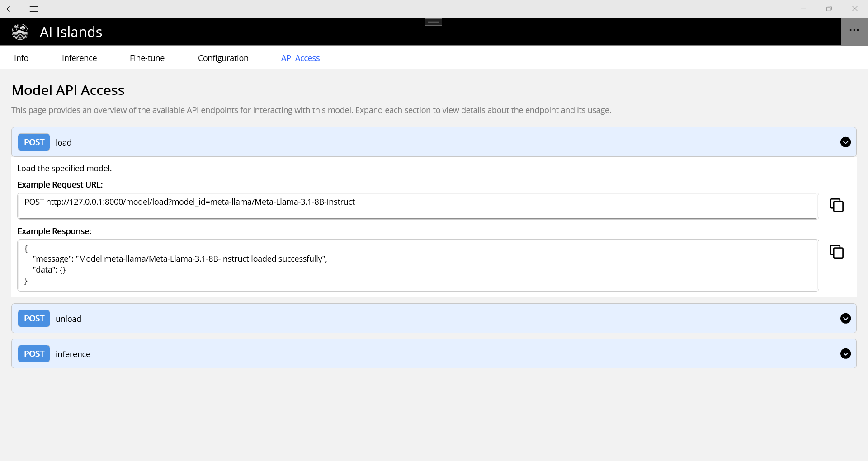The height and width of the screenshot is (461, 868).
Task: Select the API Access tab
Action: tap(300, 58)
